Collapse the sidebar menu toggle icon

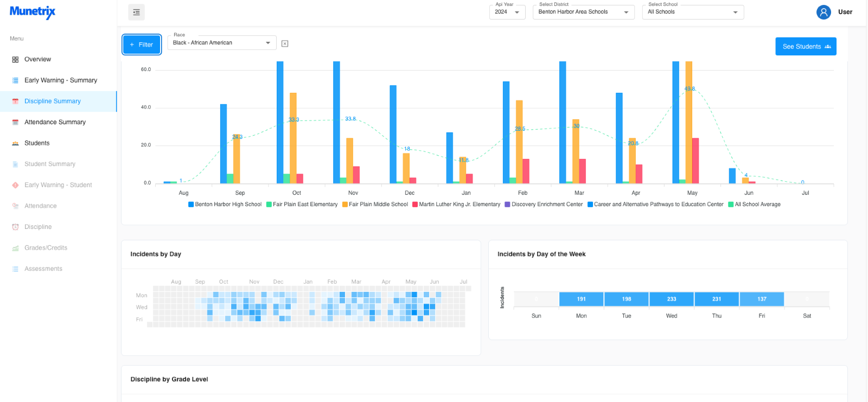pyautogui.click(x=136, y=12)
